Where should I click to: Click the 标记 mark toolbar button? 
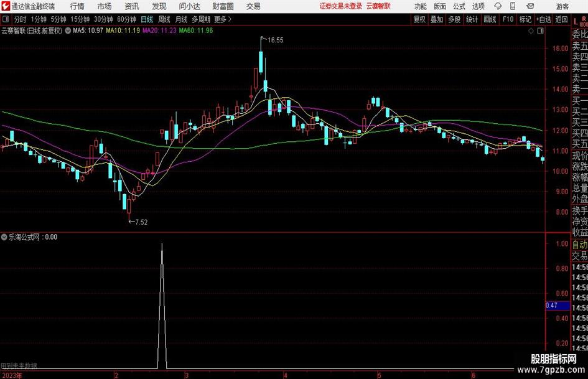coord(525,19)
